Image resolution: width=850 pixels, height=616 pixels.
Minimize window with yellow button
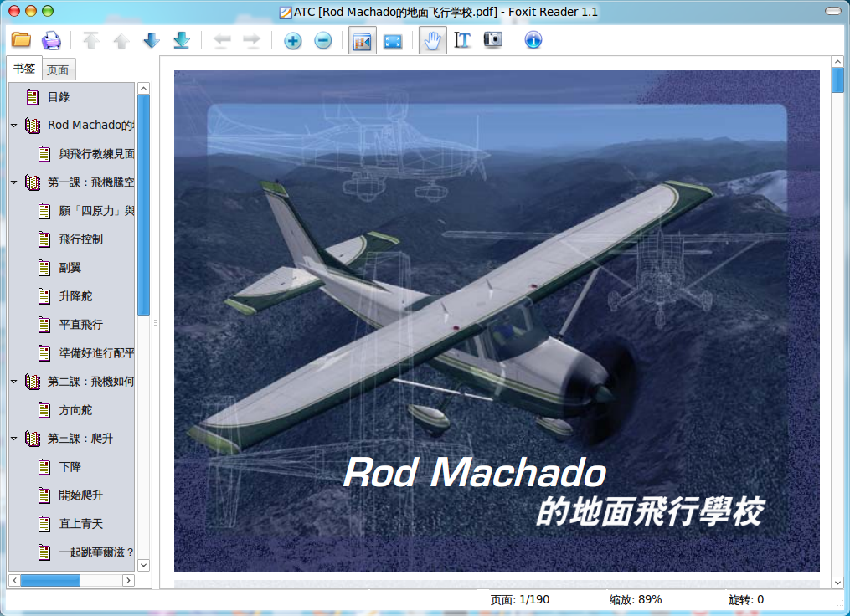tap(31, 11)
